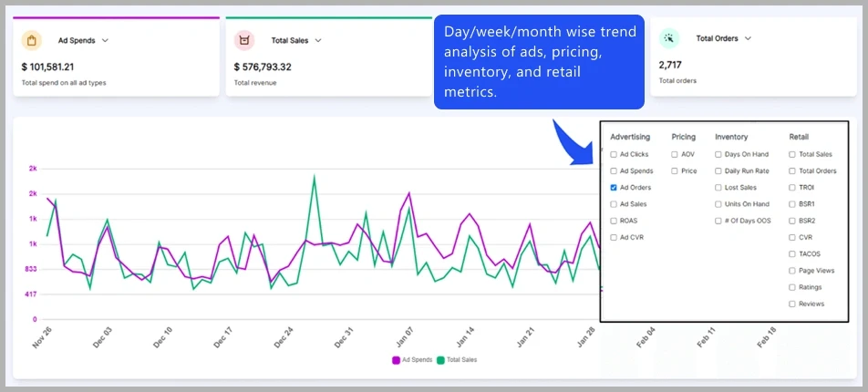
Task: Tick the BSR1 checkbox
Action: (x=792, y=204)
